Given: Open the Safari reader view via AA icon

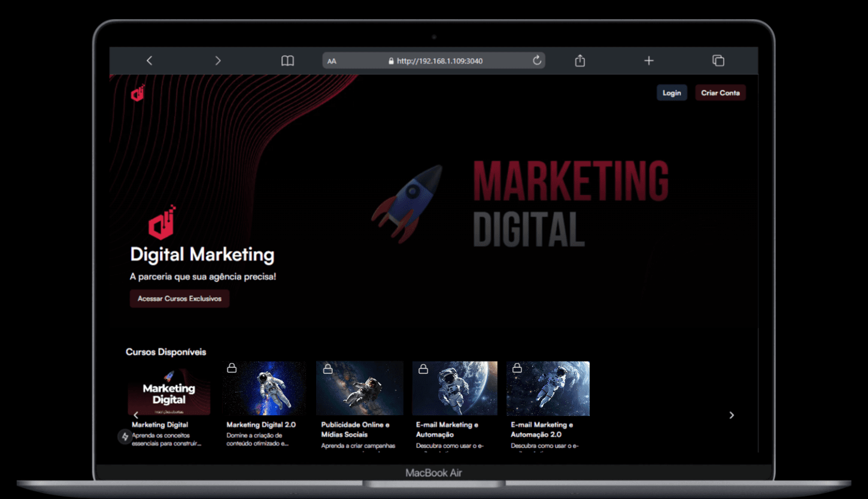Looking at the screenshot, I should (332, 61).
